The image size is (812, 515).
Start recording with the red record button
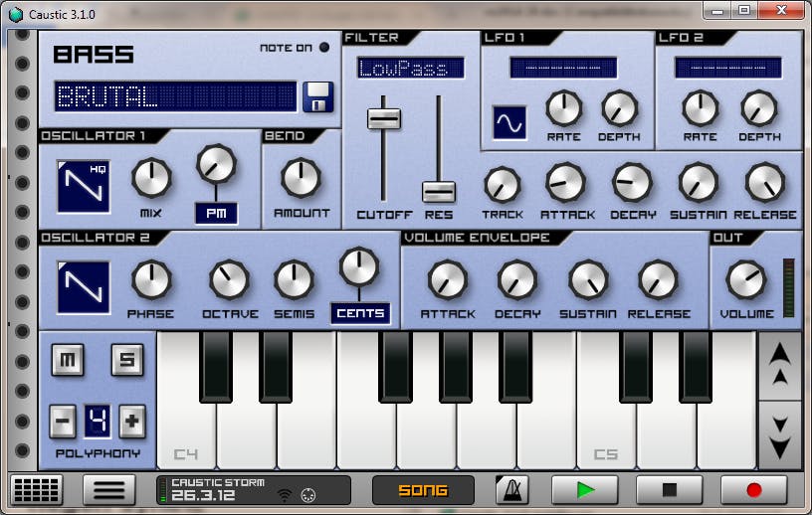click(x=754, y=489)
